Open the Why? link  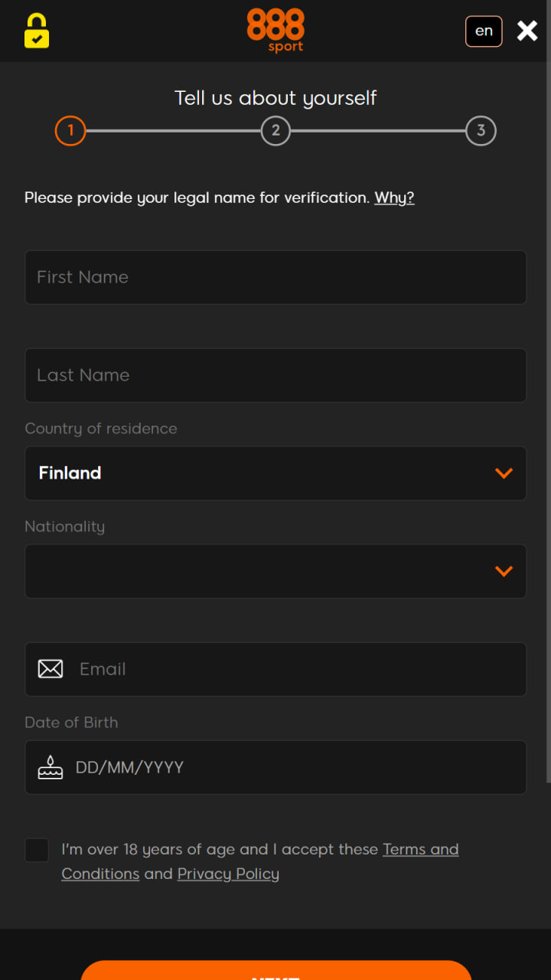click(394, 198)
